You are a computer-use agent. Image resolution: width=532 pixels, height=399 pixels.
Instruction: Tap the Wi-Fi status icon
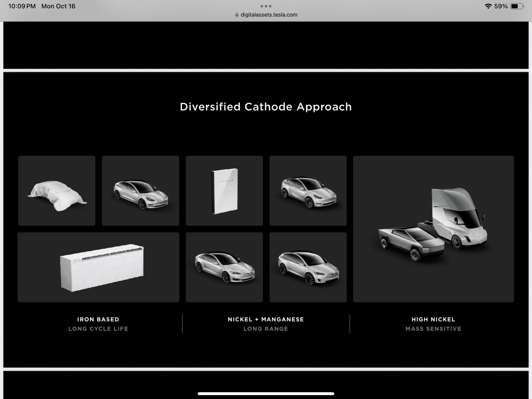(x=488, y=6)
